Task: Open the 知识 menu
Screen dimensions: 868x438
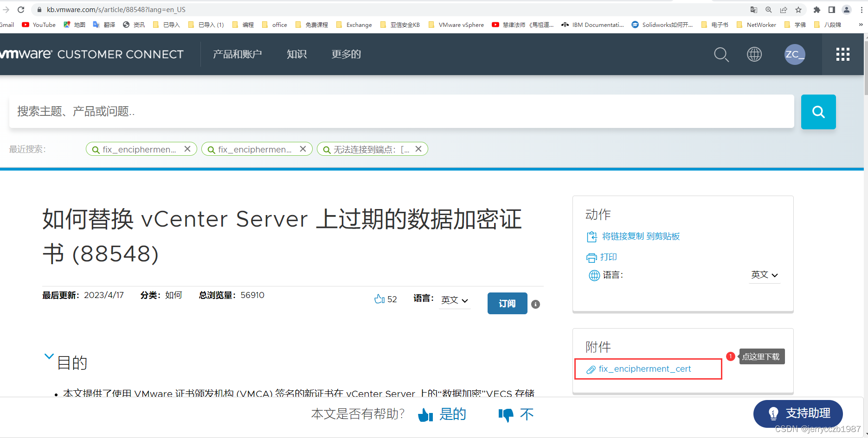Action: [297, 54]
